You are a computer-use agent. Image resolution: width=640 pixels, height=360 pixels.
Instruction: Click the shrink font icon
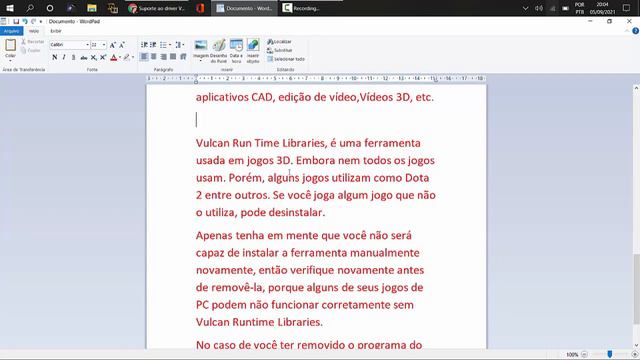pos(122,45)
